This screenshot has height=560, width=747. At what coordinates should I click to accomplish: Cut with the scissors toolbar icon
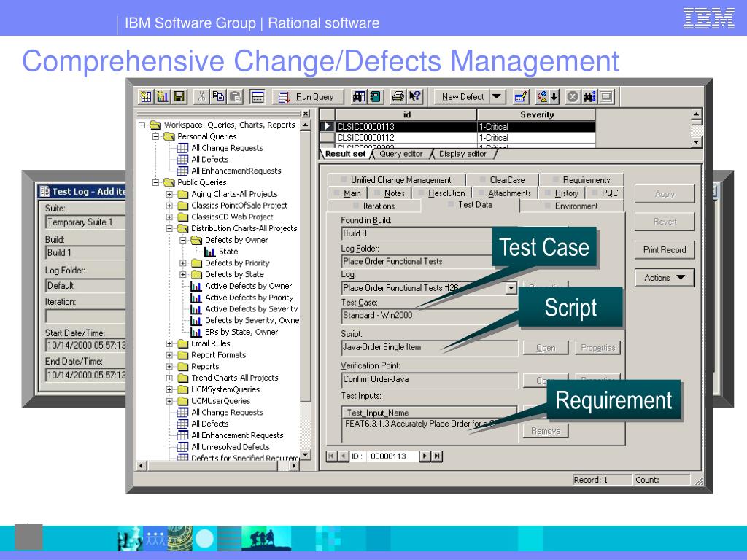[x=201, y=97]
